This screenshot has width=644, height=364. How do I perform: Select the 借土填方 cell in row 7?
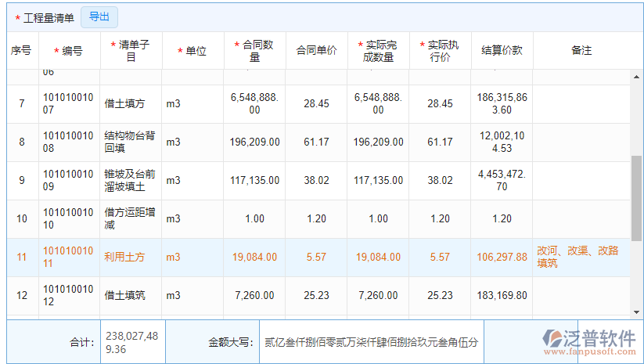tap(131, 103)
